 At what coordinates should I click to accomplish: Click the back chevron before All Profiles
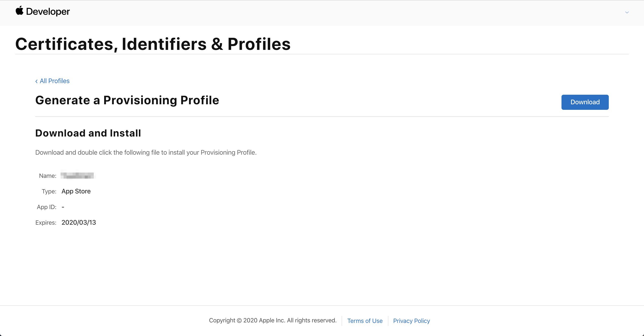pos(36,81)
